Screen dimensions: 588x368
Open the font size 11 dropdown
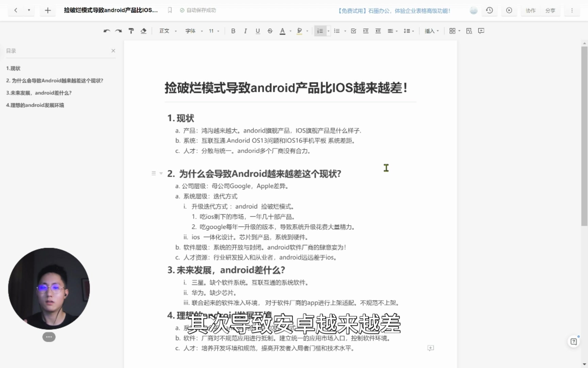(x=214, y=31)
